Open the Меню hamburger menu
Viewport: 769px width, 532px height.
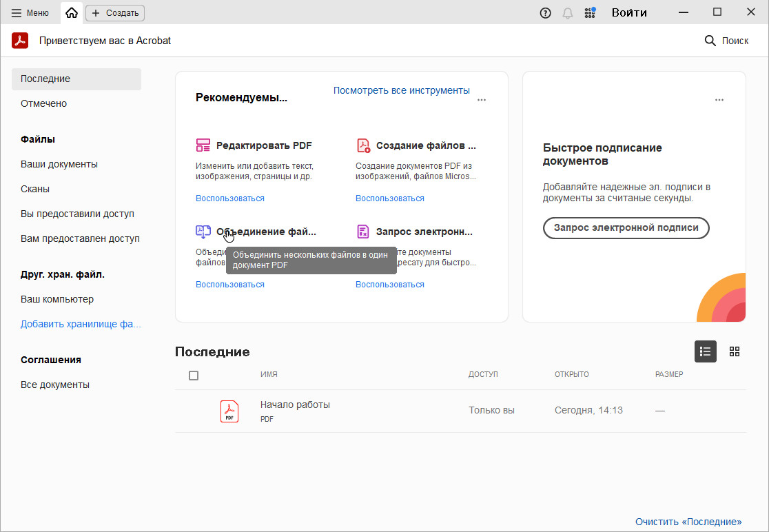pos(30,12)
